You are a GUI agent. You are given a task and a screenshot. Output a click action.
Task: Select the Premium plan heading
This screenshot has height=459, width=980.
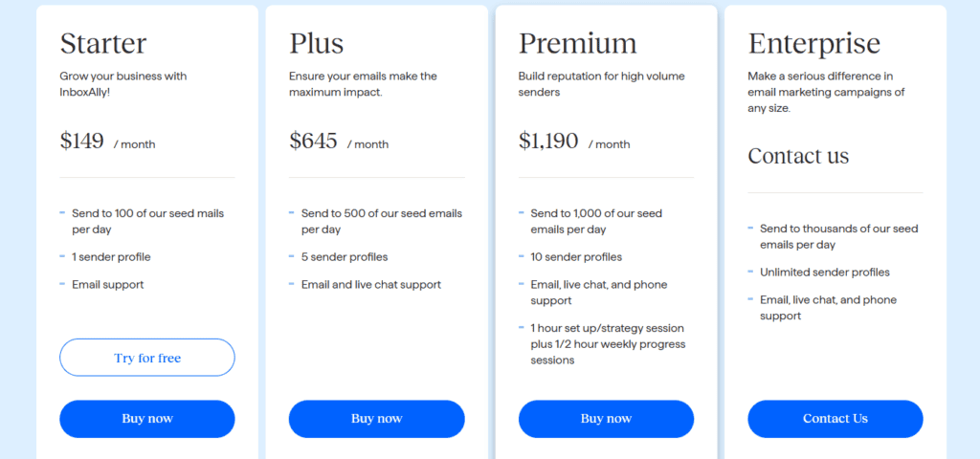[x=577, y=43]
